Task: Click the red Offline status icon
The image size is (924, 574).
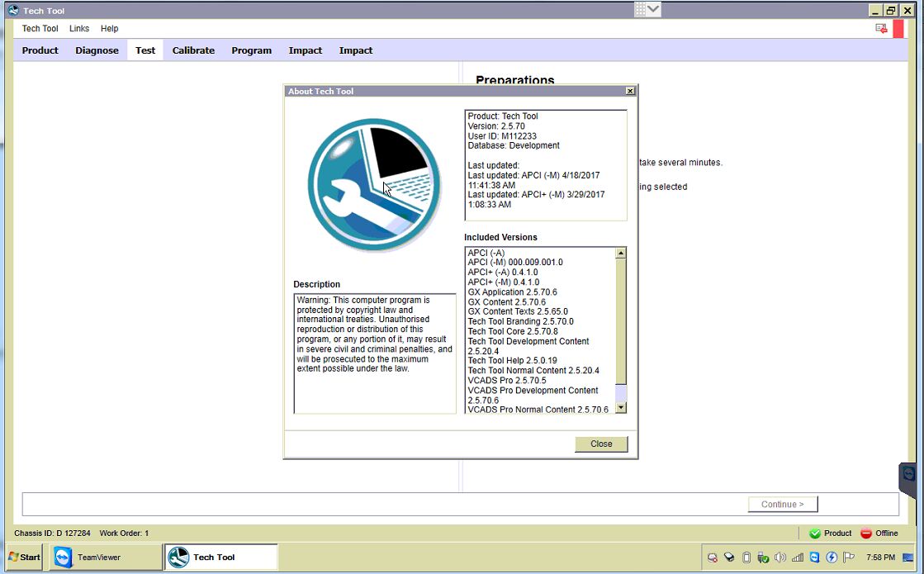Action: (865, 534)
